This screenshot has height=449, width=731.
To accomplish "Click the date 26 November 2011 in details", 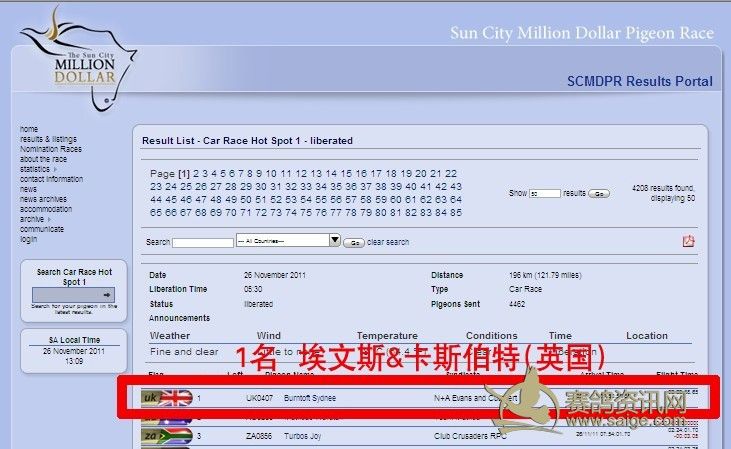I will (275, 275).
